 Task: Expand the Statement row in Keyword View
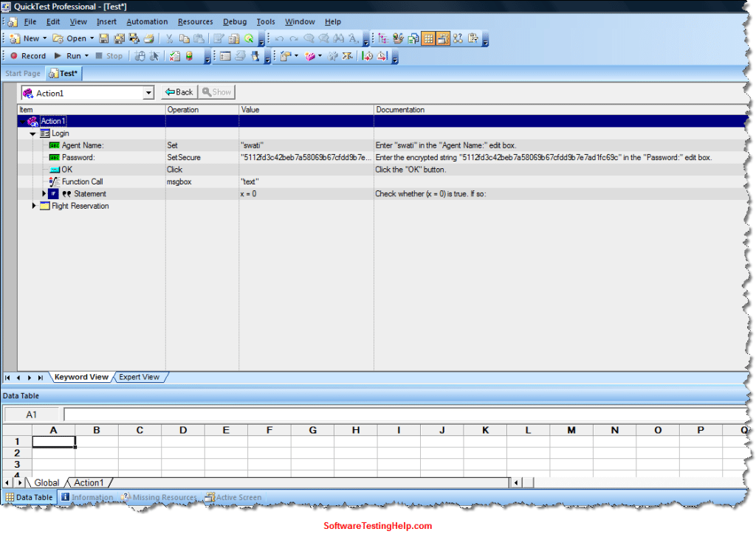pos(44,194)
